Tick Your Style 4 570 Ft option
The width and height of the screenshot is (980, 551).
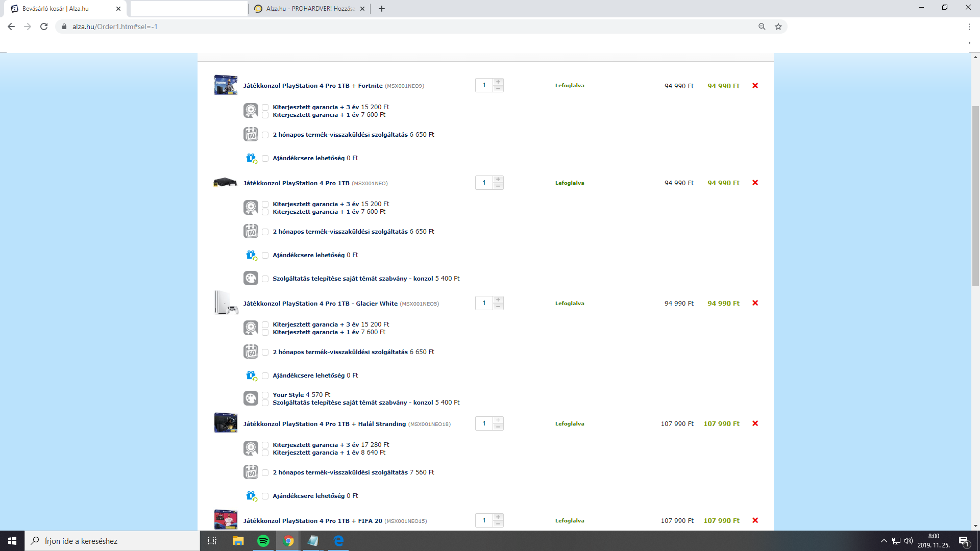[265, 395]
